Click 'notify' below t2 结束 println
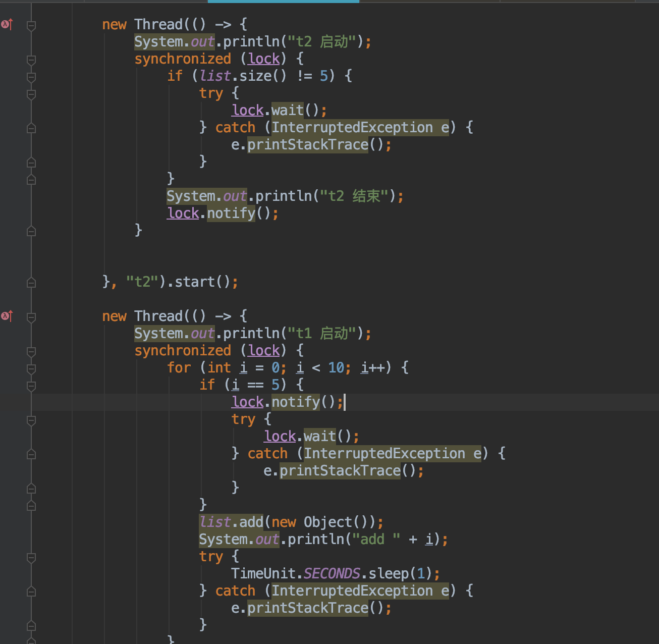This screenshot has width=659, height=644. click(231, 213)
